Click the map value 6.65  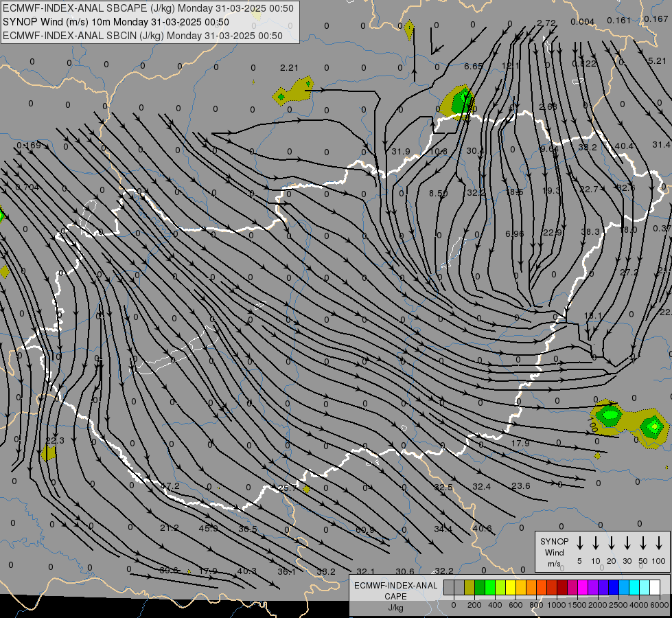473,67
